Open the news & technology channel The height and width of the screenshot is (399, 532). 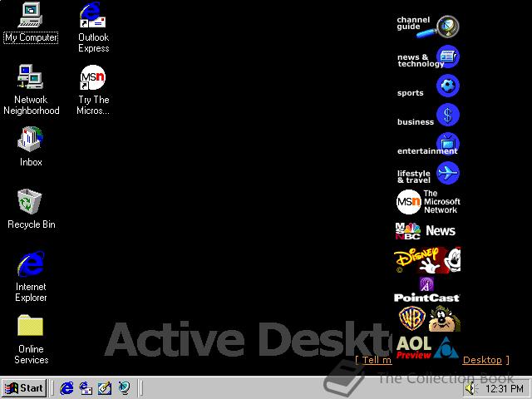tap(427, 57)
